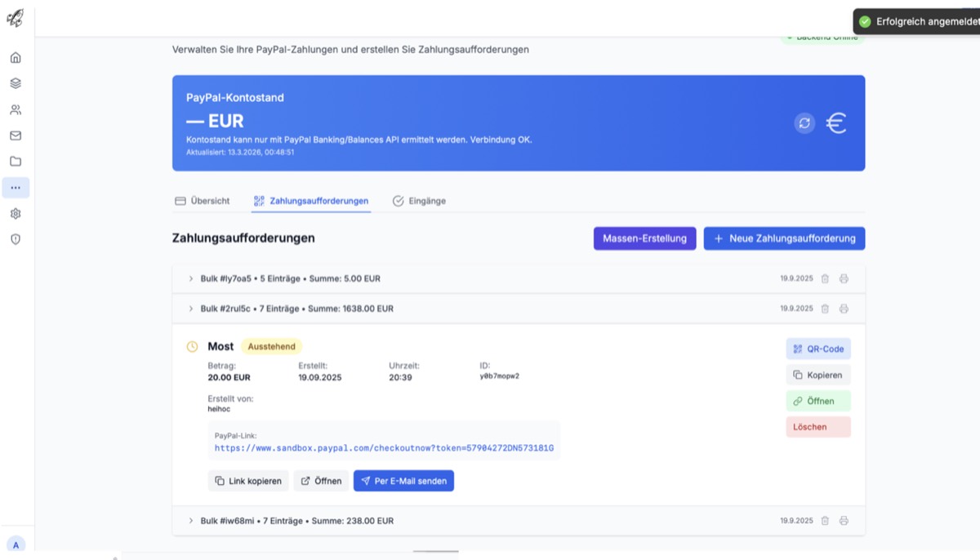
Task: Click the Massen-Erstellung button
Action: [644, 238]
